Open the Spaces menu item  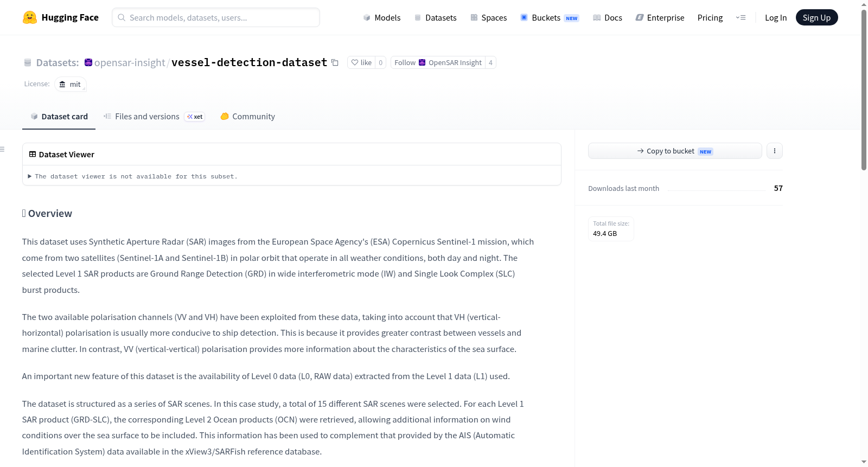(x=489, y=17)
